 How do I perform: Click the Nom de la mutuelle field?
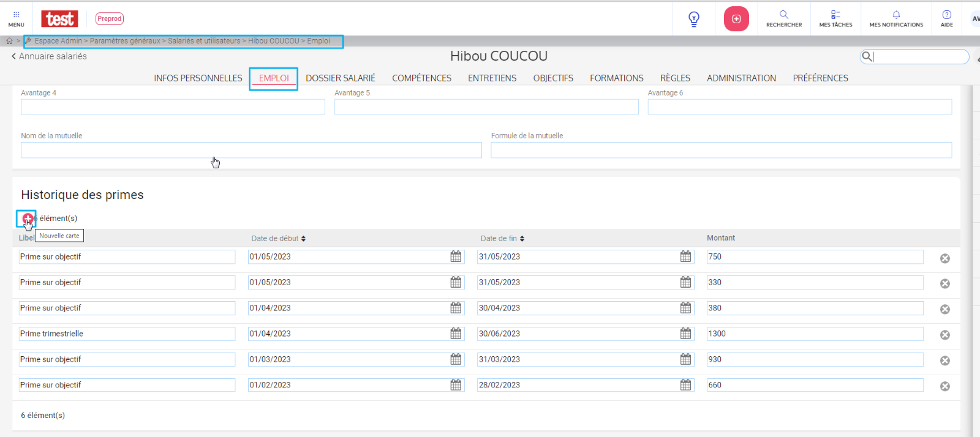pos(251,151)
